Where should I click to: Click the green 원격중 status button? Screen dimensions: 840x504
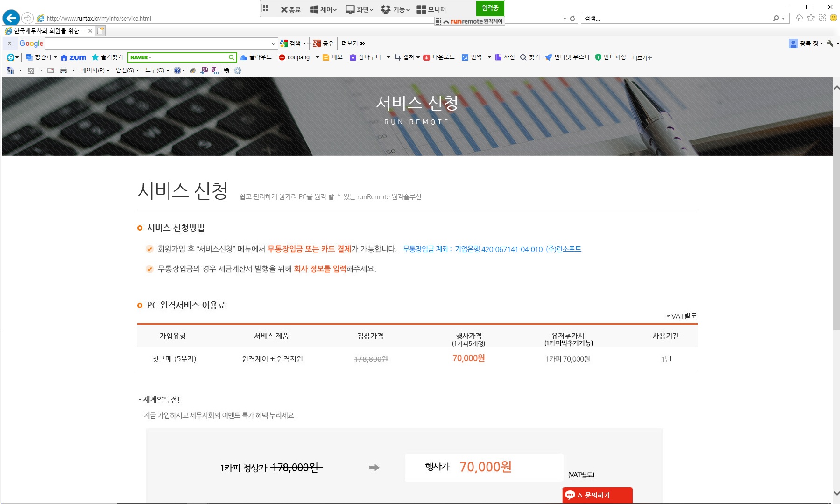point(490,8)
